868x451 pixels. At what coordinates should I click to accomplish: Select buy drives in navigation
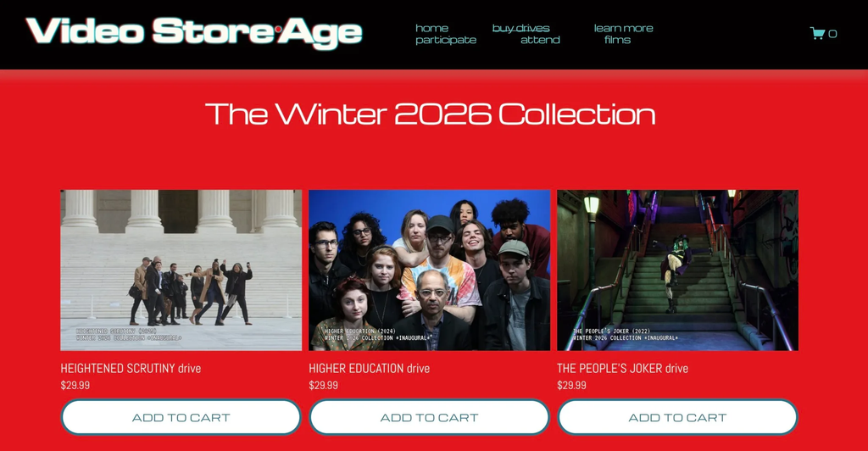521,28
